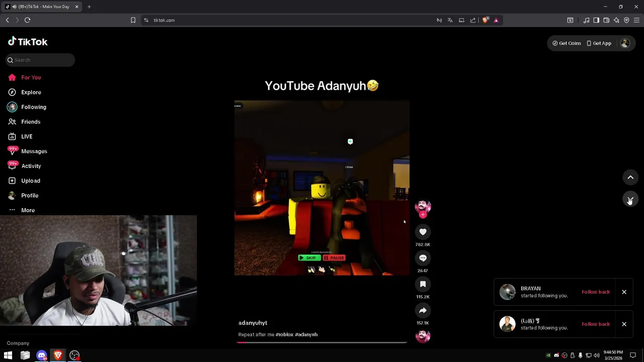The width and height of the screenshot is (644, 362).
Task: Reload the page in browser
Action: tap(28, 20)
